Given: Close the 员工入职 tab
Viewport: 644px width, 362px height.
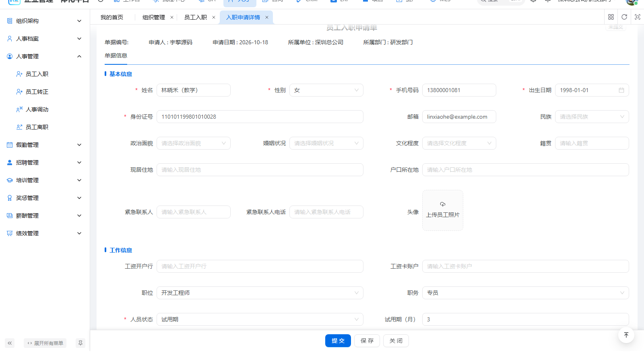Looking at the screenshot, I should click(214, 17).
